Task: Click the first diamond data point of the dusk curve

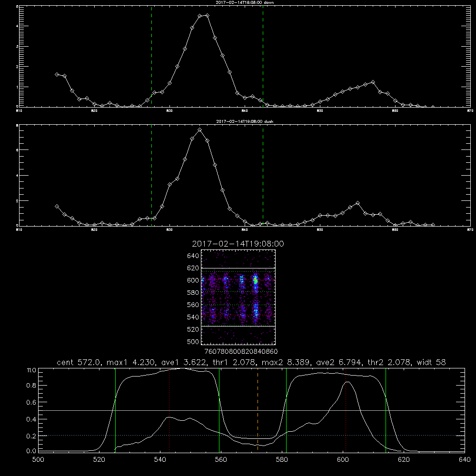Action: click(57, 207)
